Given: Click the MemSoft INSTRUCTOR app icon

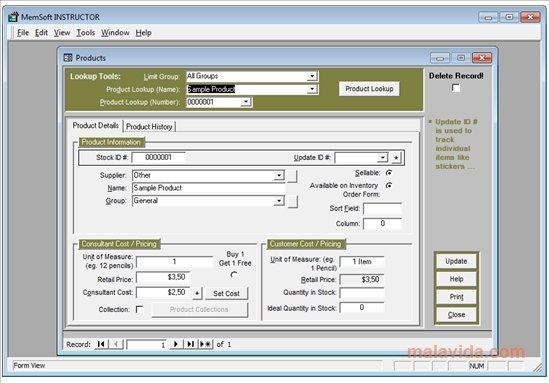Looking at the screenshot, I should tap(13, 17).
